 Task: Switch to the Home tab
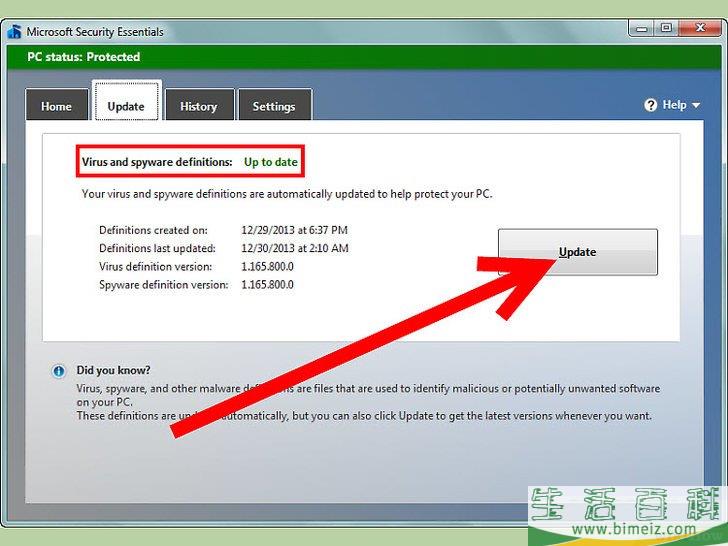tap(57, 106)
